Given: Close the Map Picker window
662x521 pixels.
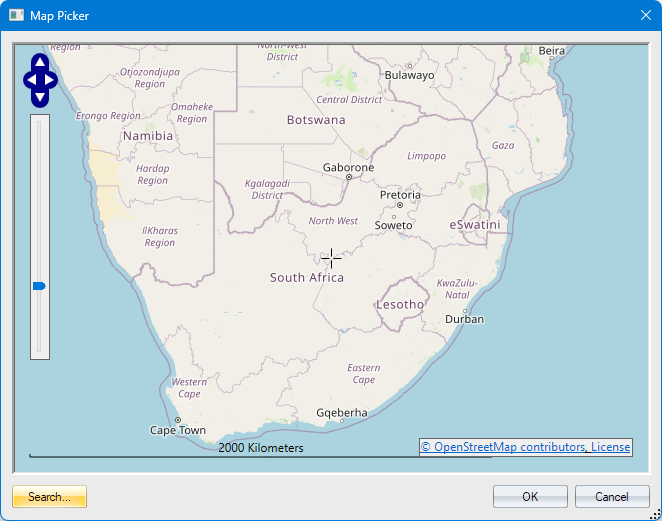Looking at the screenshot, I should (x=645, y=16).
